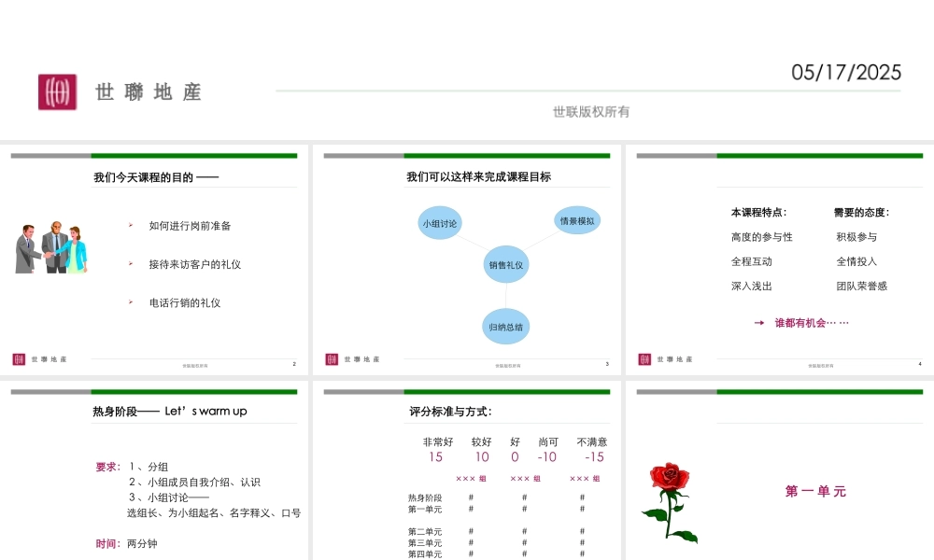Image resolution: width=934 pixels, height=560 pixels.
Task: Click the score value -10 under 尚可
Action: pos(546,457)
